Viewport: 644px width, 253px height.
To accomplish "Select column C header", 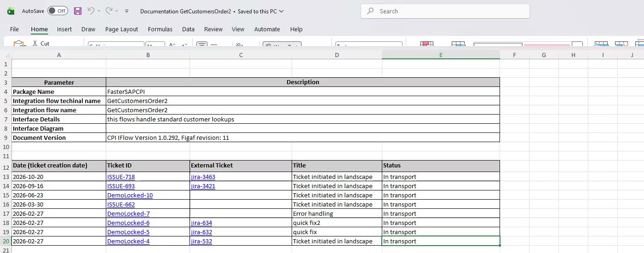I will click(241, 55).
